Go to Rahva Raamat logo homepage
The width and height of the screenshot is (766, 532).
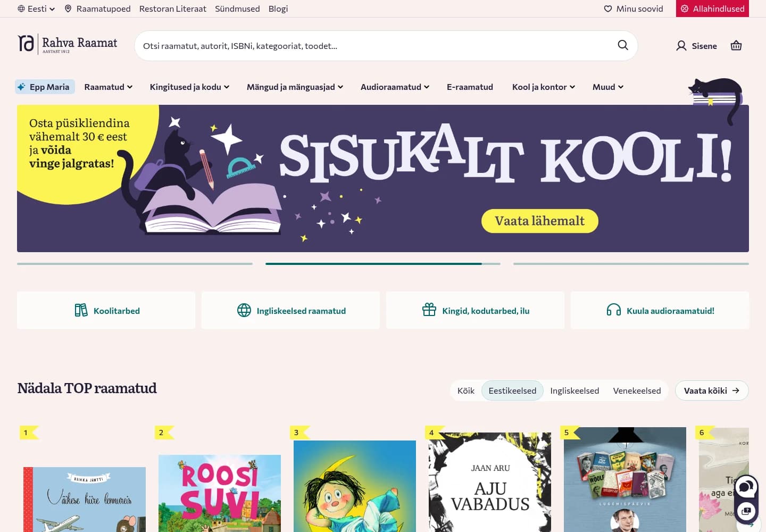click(67, 44)
